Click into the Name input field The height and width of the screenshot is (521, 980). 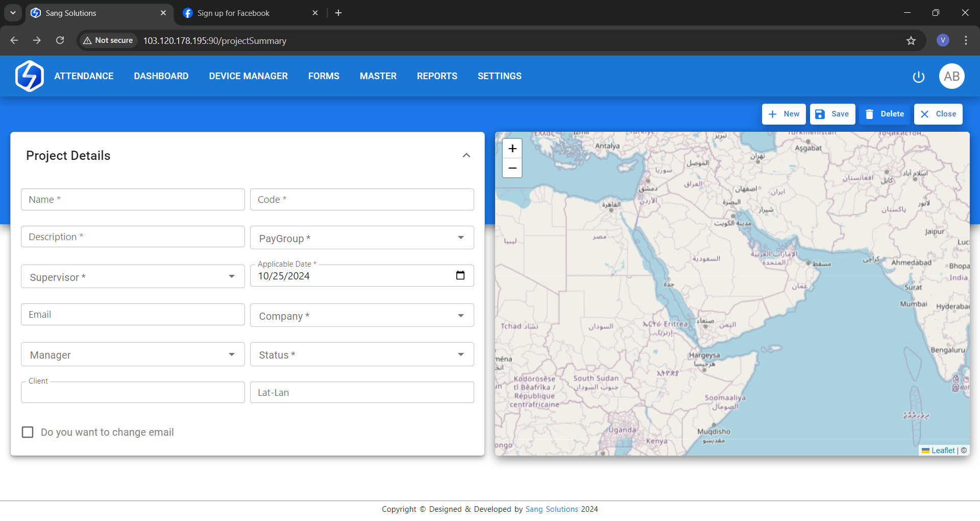[x=133, y=199]
